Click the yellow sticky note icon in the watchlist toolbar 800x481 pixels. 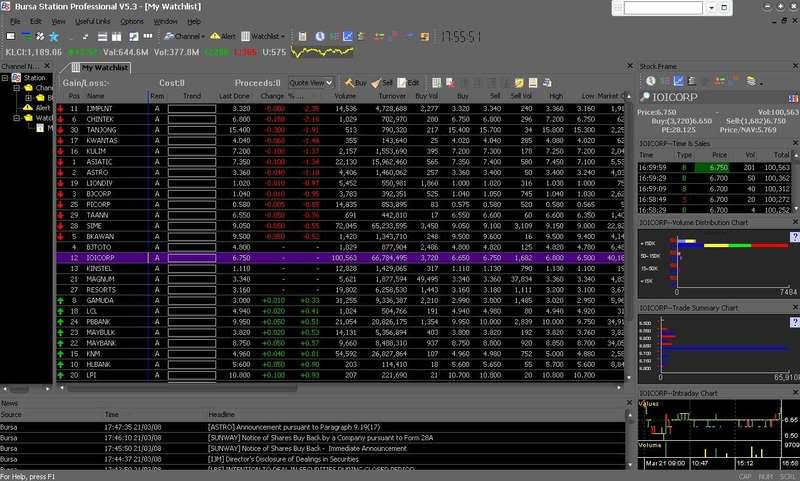coord(519,83)
